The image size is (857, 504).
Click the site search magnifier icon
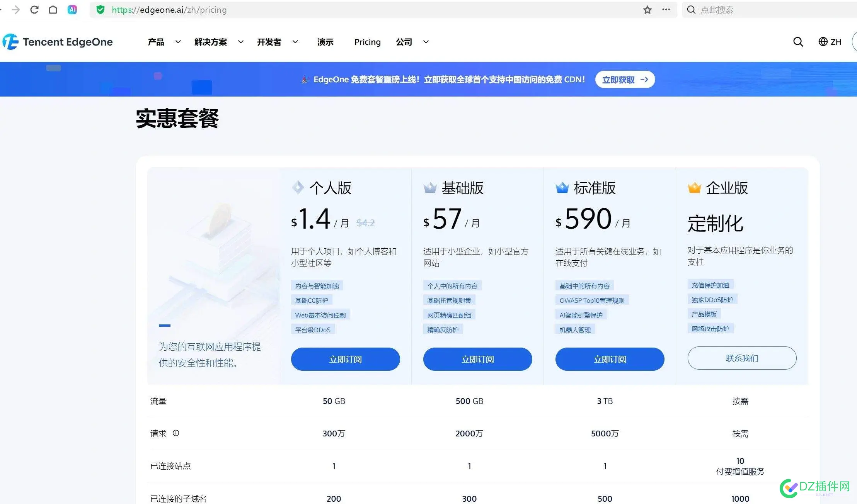(x=798, y=42)
